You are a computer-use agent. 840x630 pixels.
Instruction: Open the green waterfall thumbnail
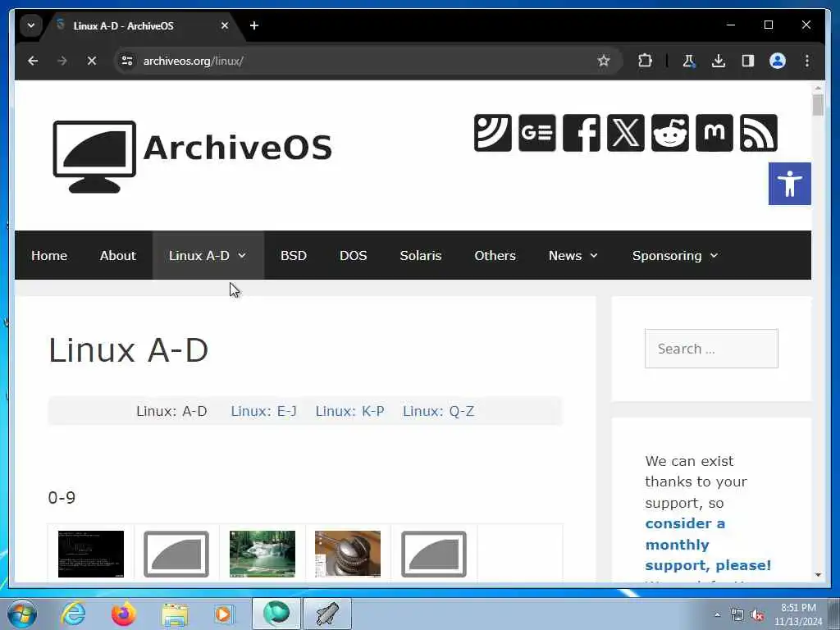pos(262,554)
